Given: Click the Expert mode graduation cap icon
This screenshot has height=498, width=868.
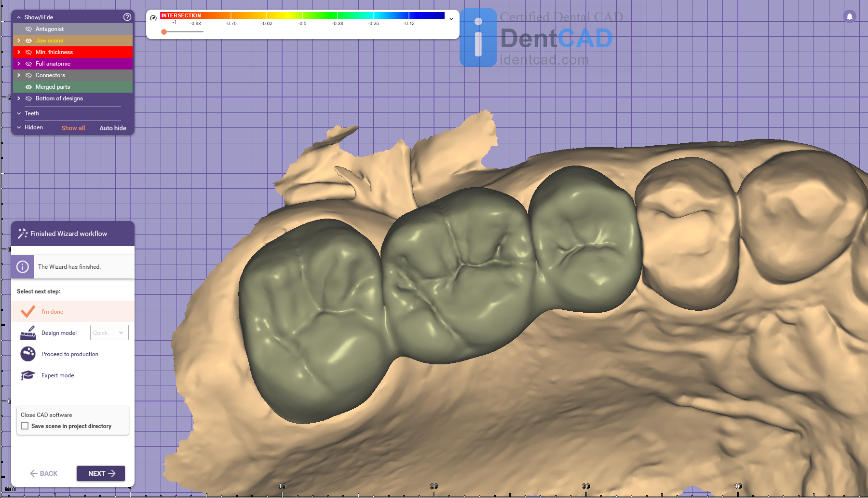Looking at the screenshot, I should (28, 375).
